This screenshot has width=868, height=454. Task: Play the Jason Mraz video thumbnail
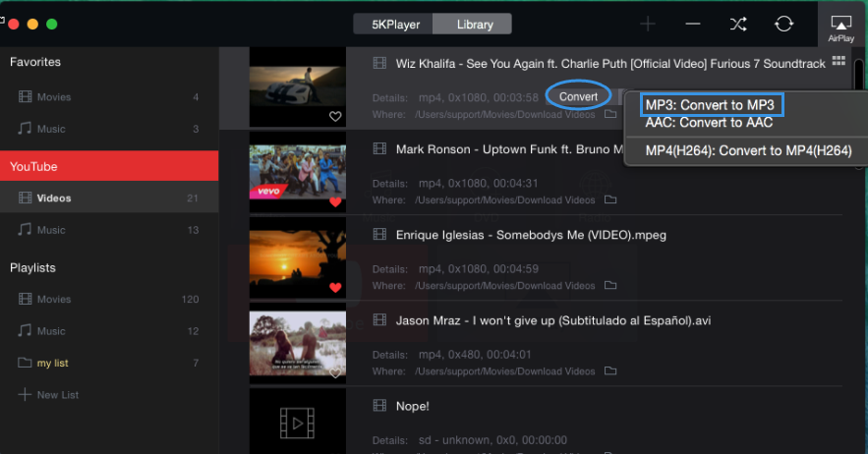point(298,344)
